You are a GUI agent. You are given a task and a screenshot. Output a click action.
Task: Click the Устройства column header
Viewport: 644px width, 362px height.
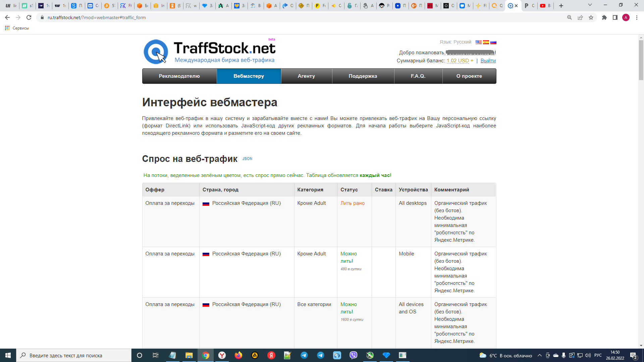tap(413, 190)
